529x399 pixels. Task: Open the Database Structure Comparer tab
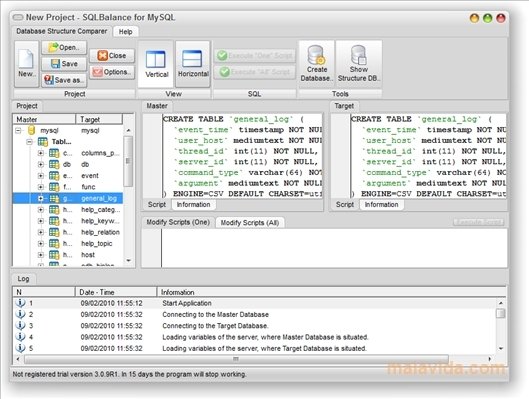[61, 31]
